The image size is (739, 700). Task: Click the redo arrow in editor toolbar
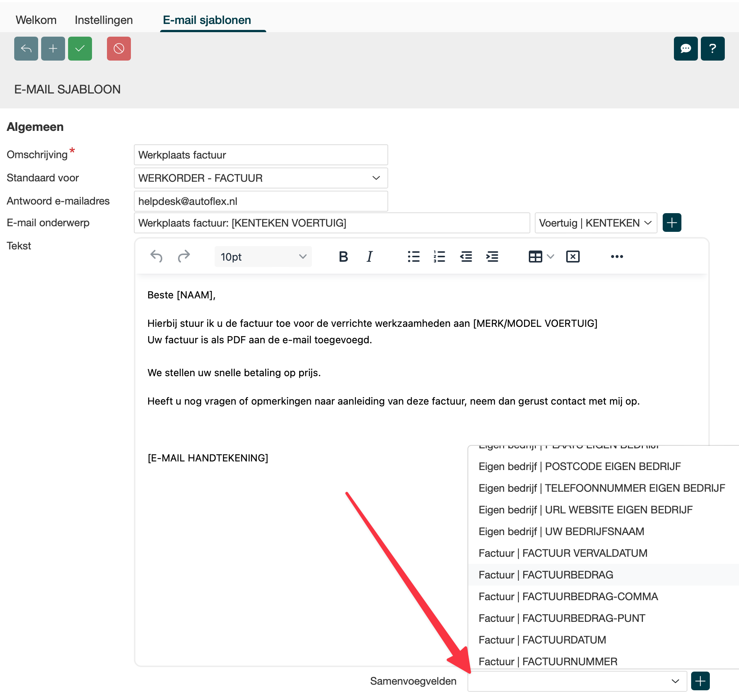(184, 257)
